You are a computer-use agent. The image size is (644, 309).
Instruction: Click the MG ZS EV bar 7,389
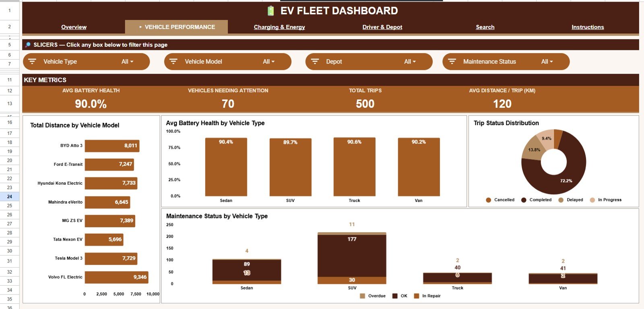point(110,220)
